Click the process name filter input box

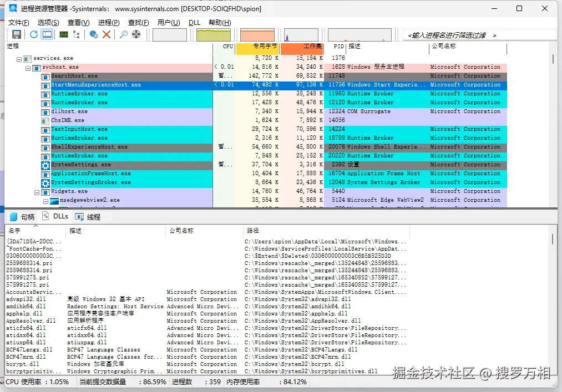479,35
